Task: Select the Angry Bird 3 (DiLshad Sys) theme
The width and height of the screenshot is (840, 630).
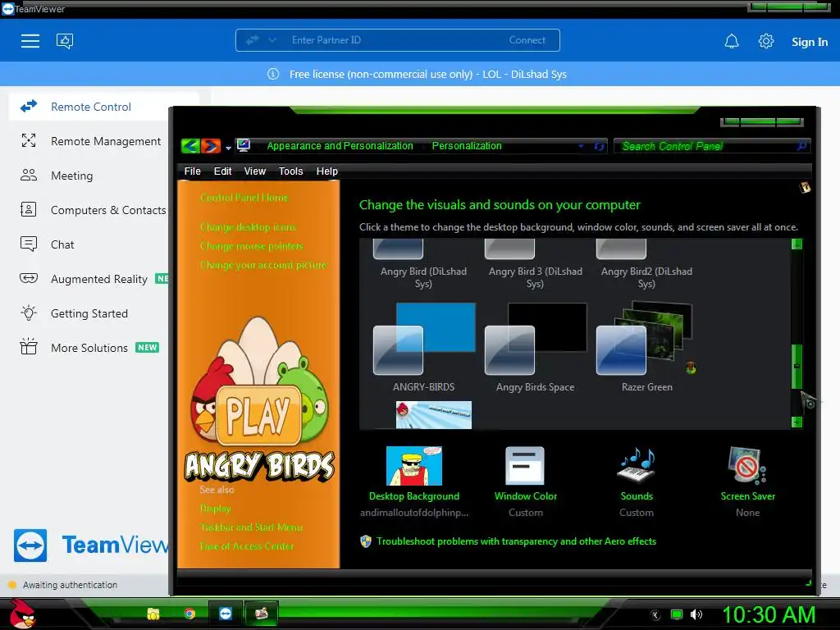Action: (535, 265)
